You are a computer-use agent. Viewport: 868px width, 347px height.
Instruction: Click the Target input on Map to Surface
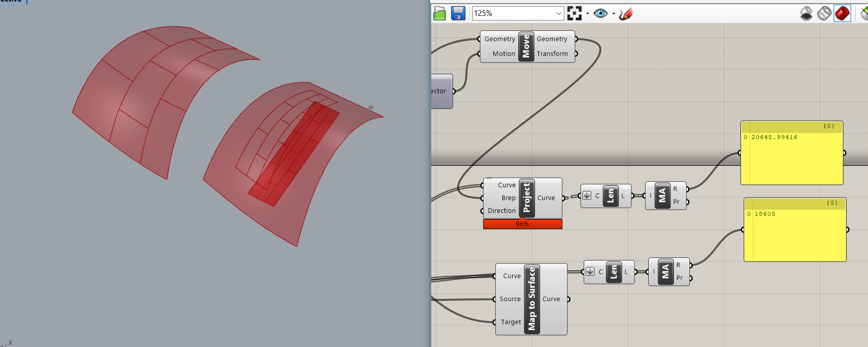[x=511, y=322]
